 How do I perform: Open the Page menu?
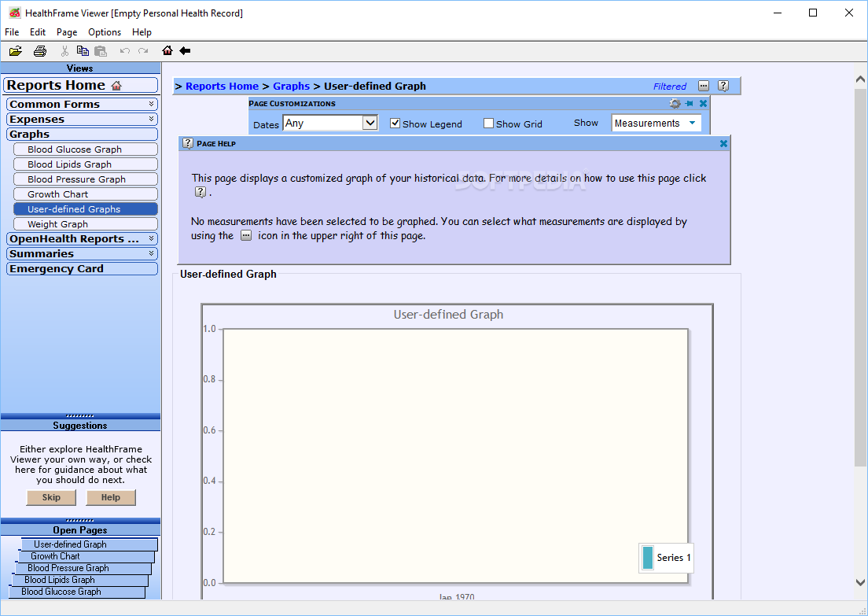(x=67, y=32)
